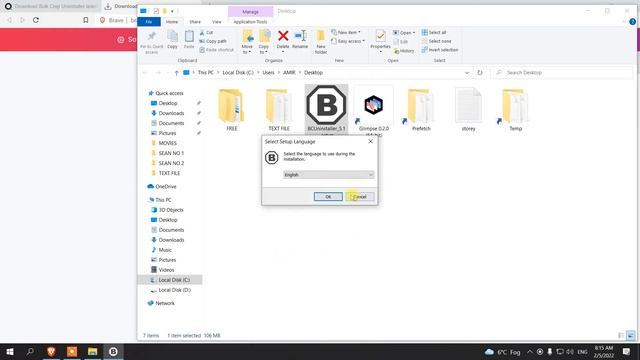The width and height of the screenshot is (640, 360).
Task: Select the Prefetch folder shortcut
Action: coord(421,109)
